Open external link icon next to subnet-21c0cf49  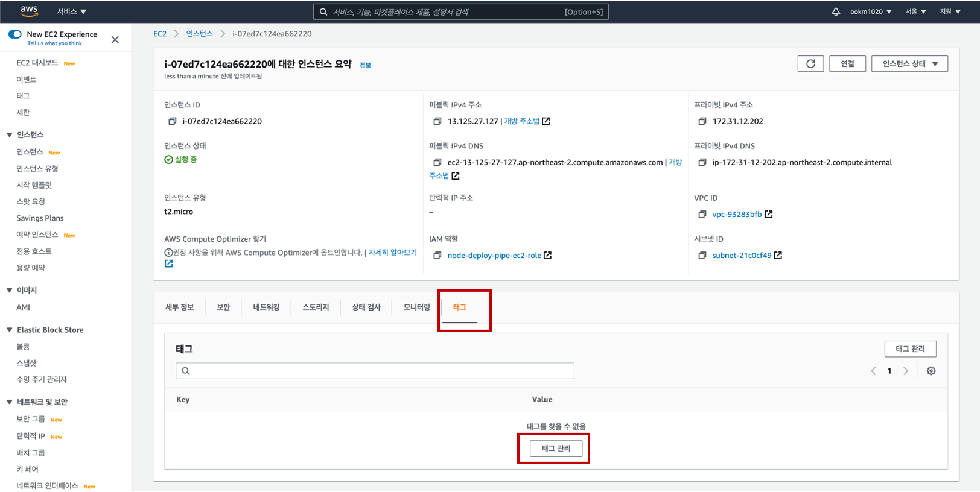tap(778, 255)
